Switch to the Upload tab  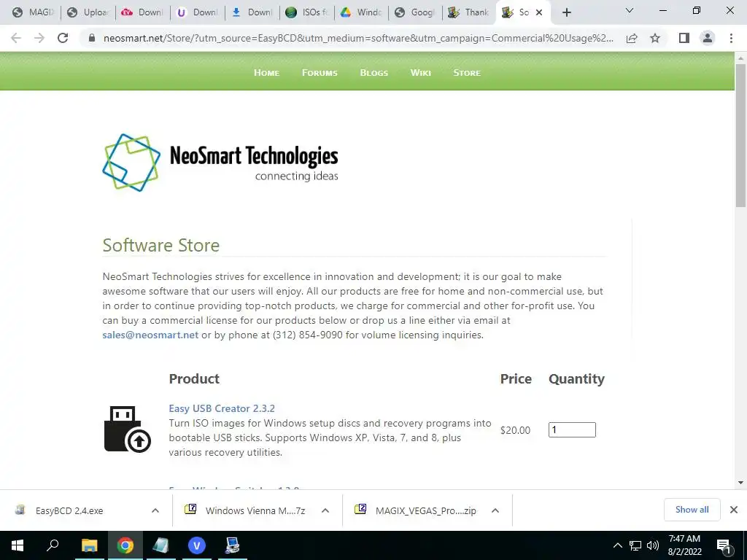point(88,12)
